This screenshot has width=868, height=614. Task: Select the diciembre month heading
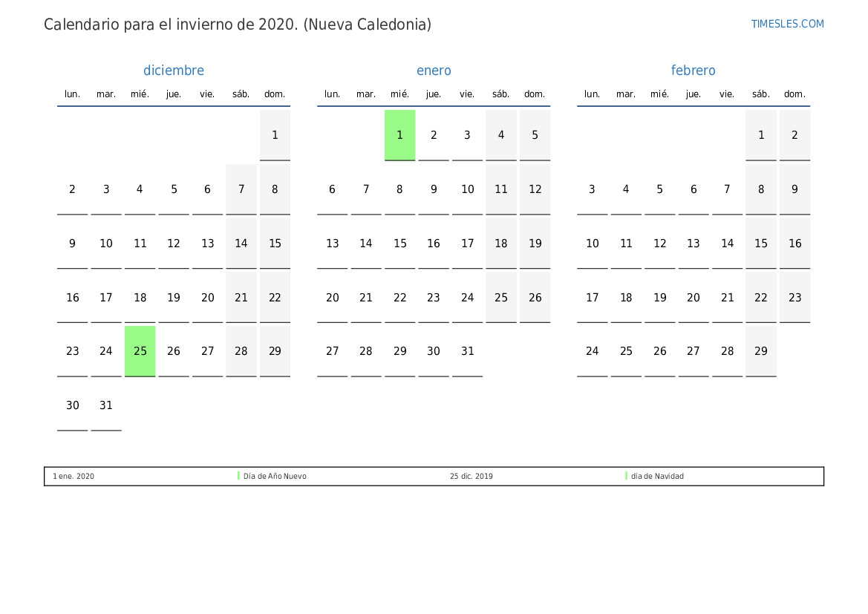coord(174,71)
